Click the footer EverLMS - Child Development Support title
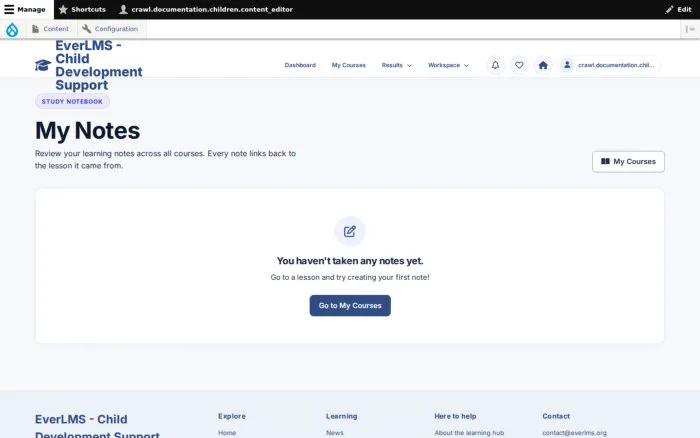Screen dimensions: 700x438 point(97,426)
